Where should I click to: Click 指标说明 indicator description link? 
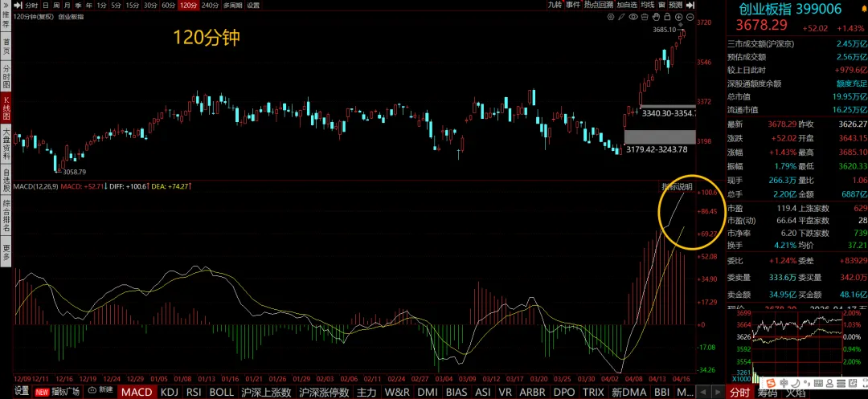tap(678, 186)
